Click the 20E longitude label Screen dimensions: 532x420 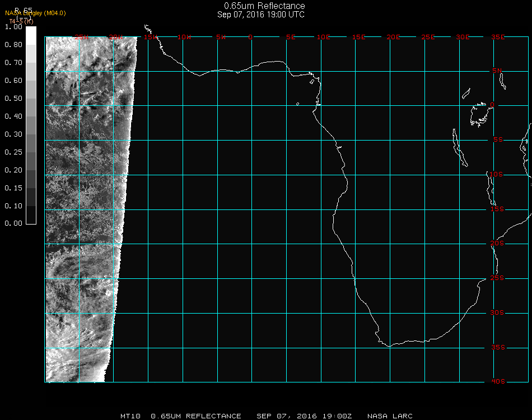pyautogui.click(x=393, y=37)
